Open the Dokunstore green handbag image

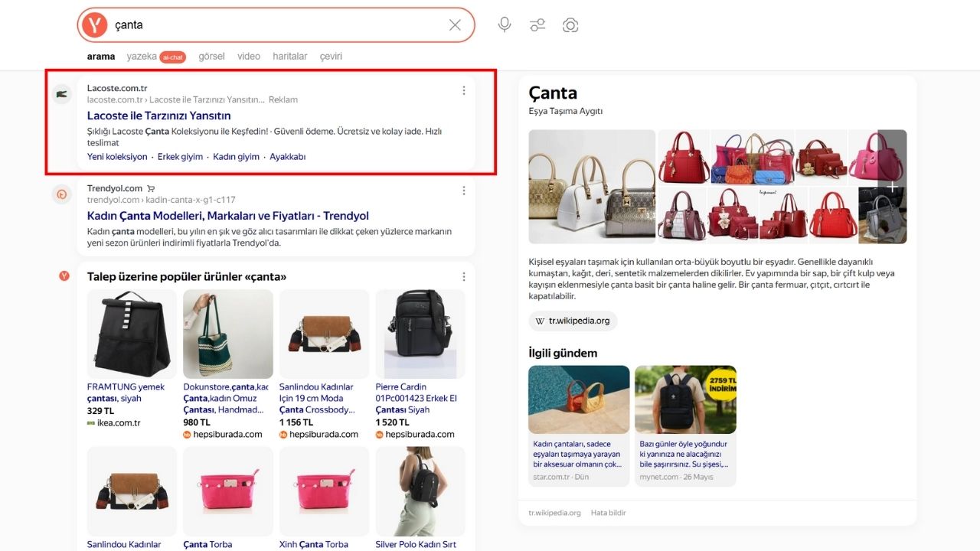coord(228,334)
